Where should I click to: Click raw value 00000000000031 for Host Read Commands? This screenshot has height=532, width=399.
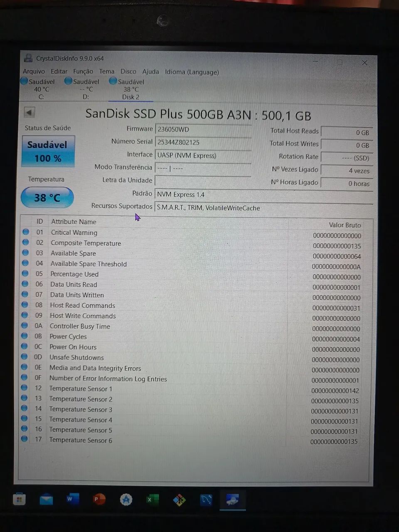[336, 308]
